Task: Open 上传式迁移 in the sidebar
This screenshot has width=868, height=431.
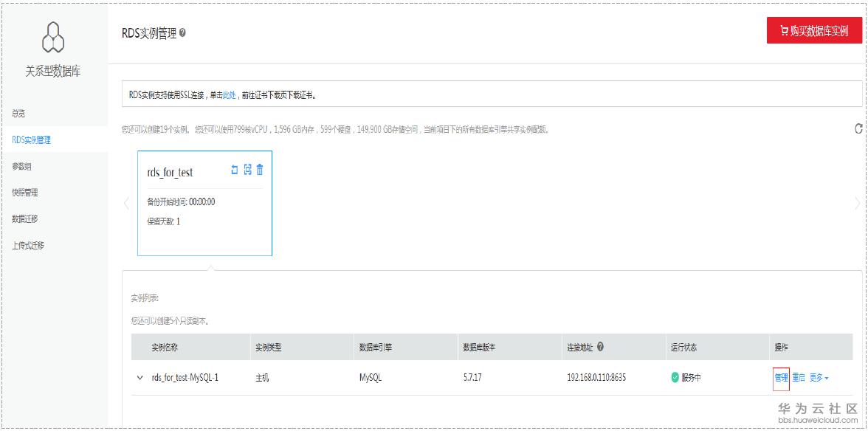Action: (x=28, y=246)
